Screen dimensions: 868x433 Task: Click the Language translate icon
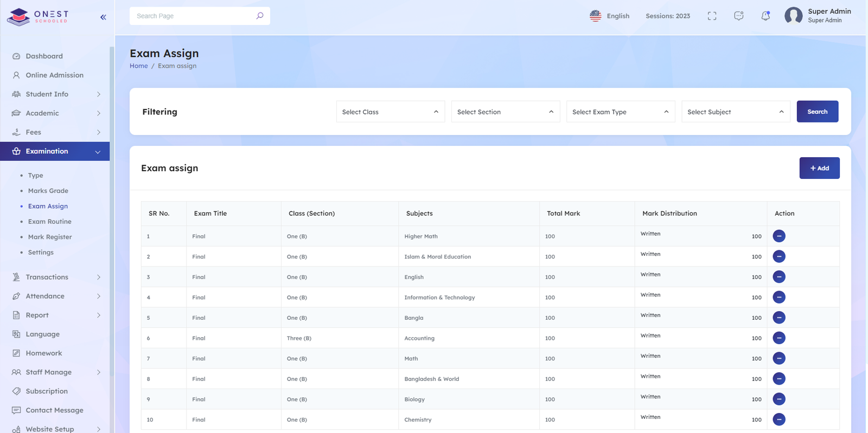[x=16, y=334]
